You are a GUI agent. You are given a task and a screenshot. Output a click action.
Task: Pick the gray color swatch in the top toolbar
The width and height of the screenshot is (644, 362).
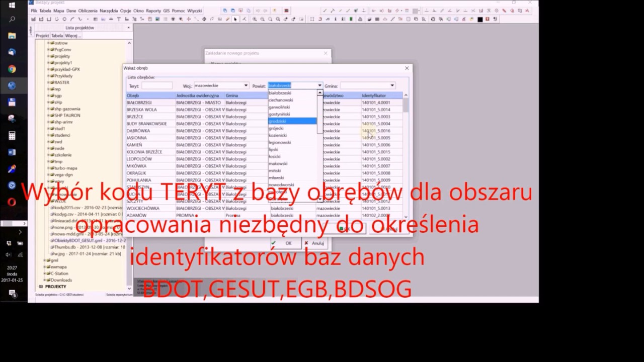click(415, 11)
